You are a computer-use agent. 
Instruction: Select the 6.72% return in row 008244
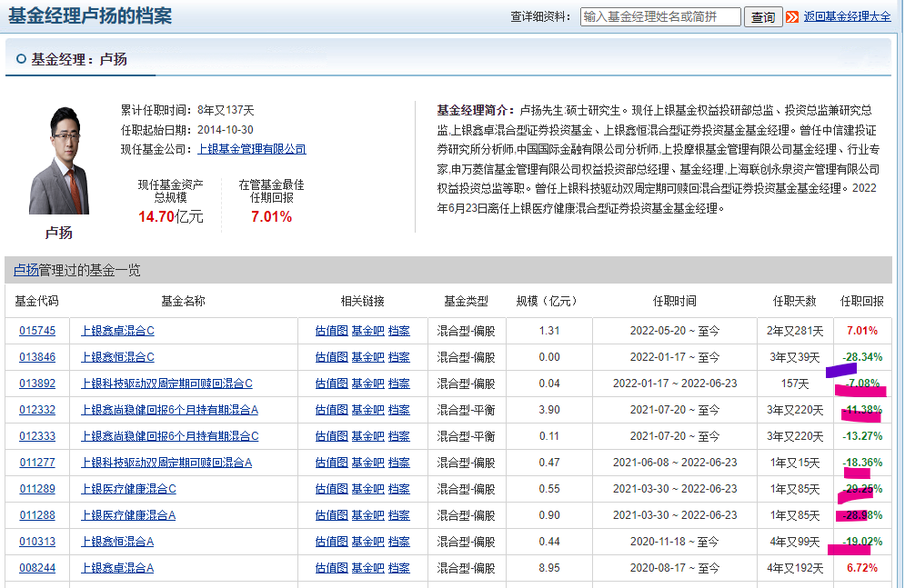(x=861, y=568)
